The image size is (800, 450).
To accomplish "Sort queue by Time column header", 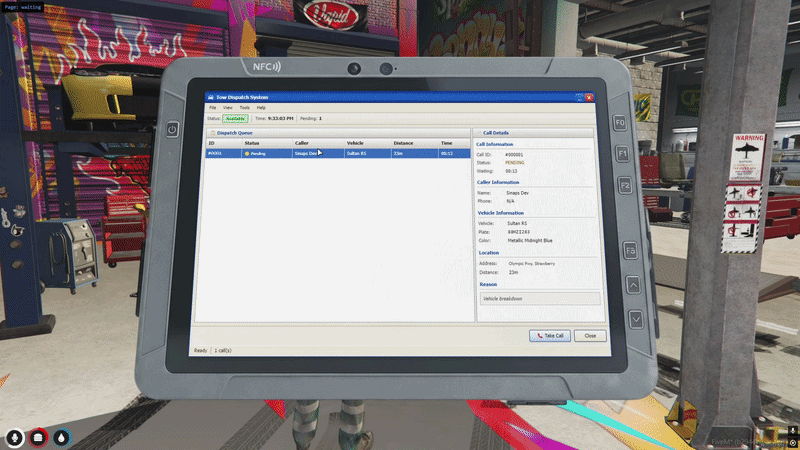I will click(x=454, y=143).
